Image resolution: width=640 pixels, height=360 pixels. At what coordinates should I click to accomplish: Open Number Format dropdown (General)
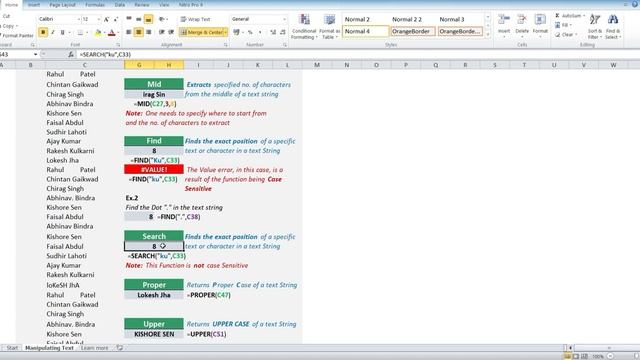tap(284, 19)
